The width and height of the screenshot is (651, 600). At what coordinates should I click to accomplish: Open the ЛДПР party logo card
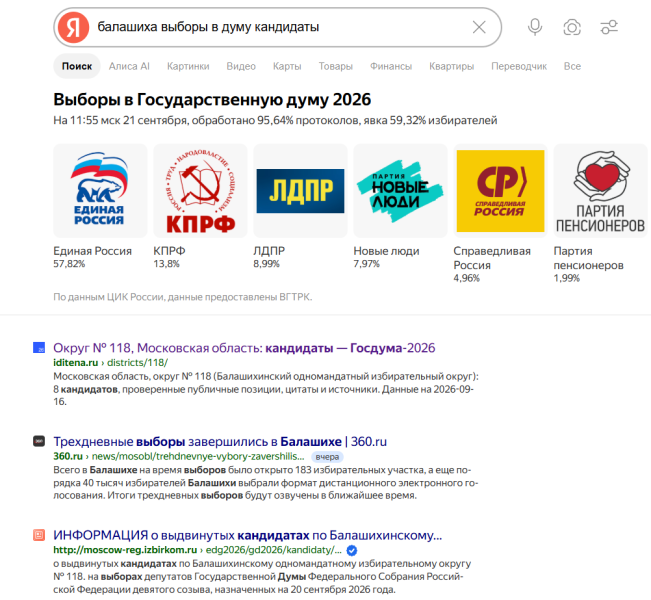coord(300,191)
